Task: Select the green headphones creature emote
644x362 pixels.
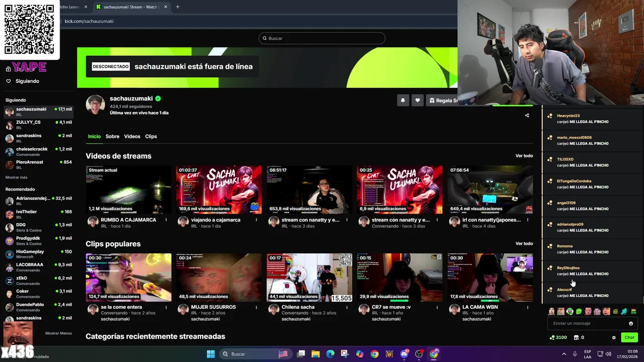Action: pyautogui.click(x=570, y=312)
